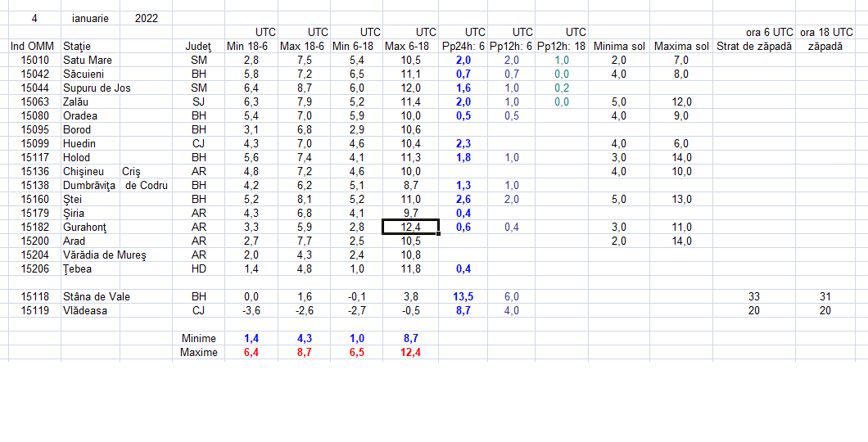Click Vlădeasa Min 18-6 value -3,6
The height and width of the screenshot is (442, 868).
tap(251, 310)
